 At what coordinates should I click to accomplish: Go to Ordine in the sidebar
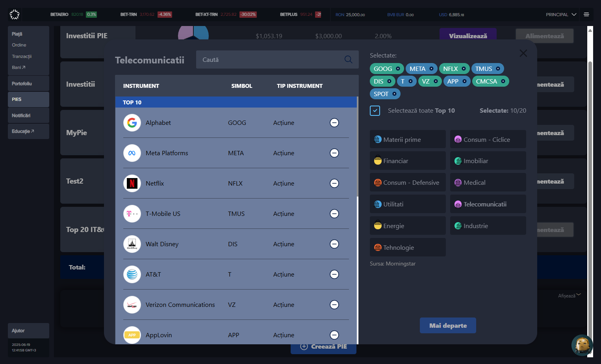pos(19,45)
